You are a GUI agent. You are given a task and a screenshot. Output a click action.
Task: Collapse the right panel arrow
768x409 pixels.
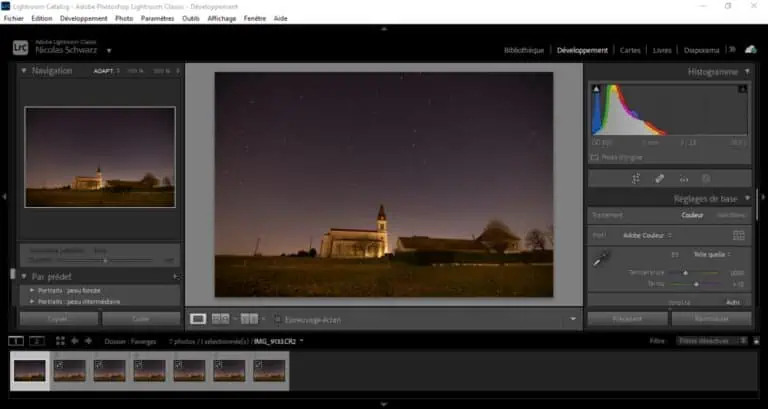pos(764,196)
